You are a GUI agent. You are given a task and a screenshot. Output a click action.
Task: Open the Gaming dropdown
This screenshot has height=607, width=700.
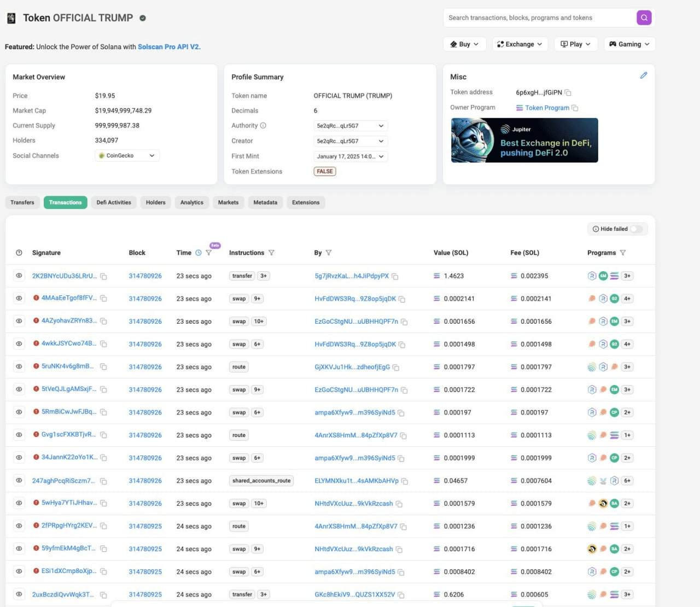click(629, 44)
